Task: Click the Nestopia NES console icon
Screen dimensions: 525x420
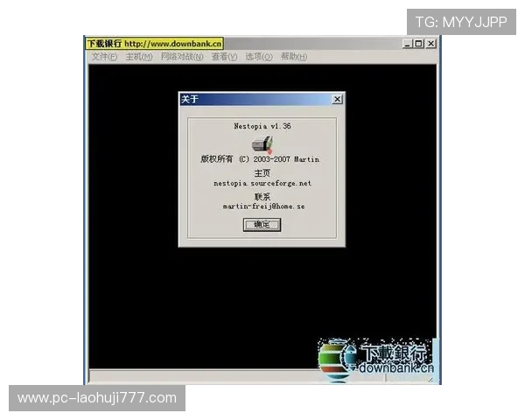Action: pyautogui.click(x=262, y=143)
